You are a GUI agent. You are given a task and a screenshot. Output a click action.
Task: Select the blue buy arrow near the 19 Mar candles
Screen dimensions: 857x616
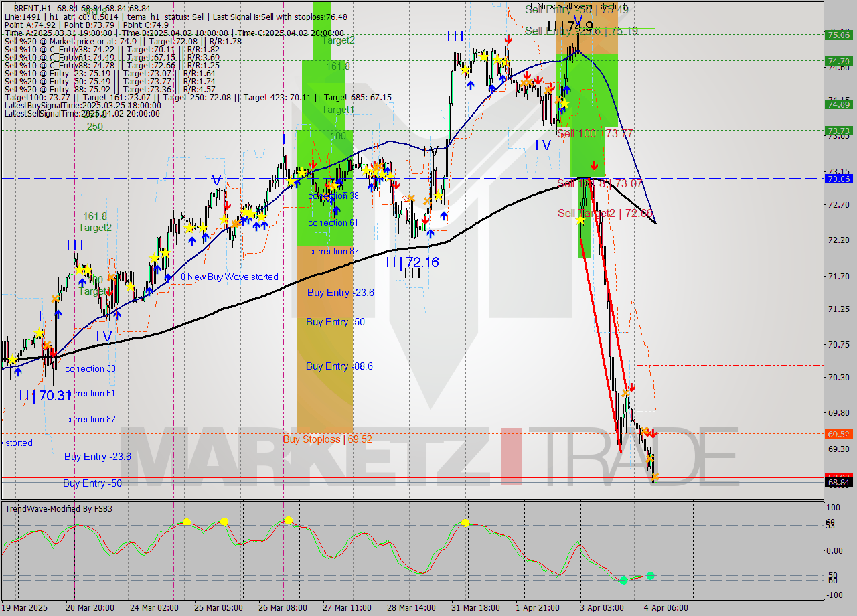(x=18, y=371)
